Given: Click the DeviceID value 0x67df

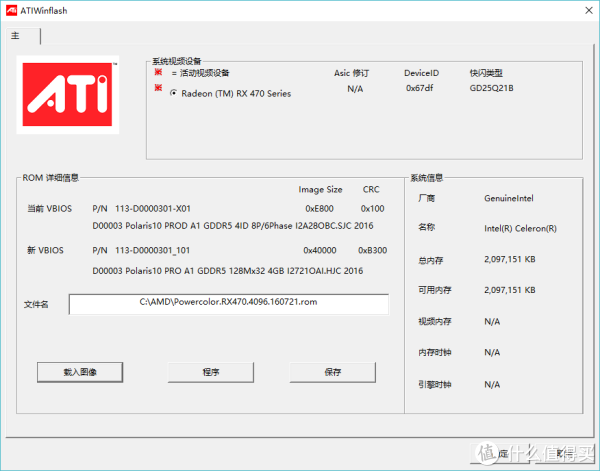Looking at the screenshot, I should tap(420, 88).
